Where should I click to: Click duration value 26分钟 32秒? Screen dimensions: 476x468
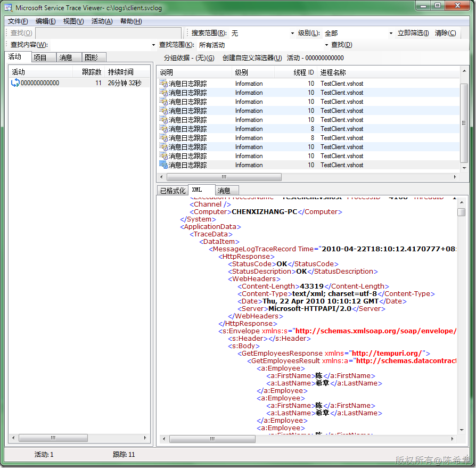click(x=125, y=83)
